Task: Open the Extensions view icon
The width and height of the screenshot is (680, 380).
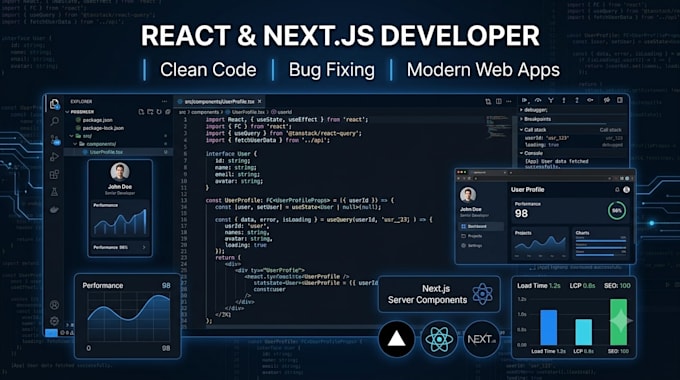Action: pyautogui.click(x=54, y=174)
